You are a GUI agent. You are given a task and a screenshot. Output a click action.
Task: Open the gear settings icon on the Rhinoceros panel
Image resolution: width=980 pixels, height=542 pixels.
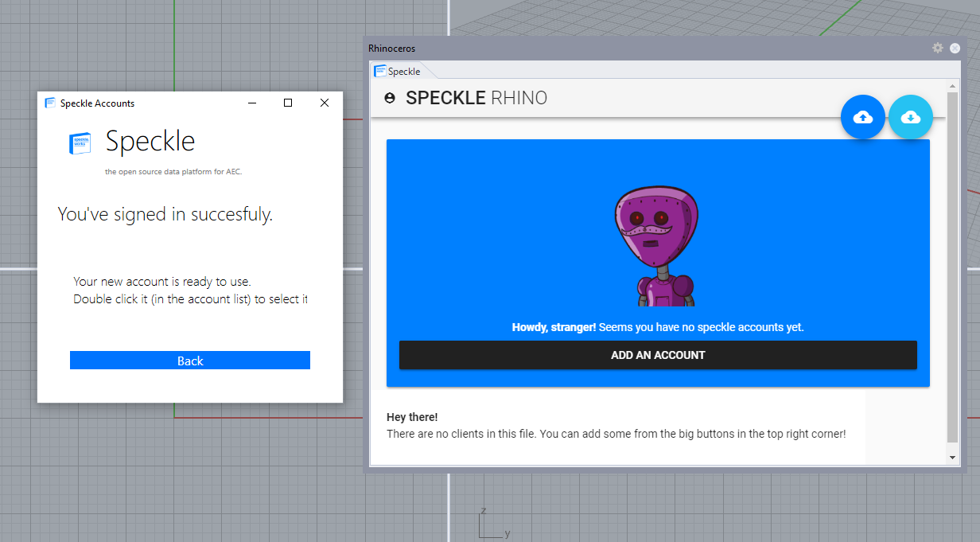pos(938,48)
